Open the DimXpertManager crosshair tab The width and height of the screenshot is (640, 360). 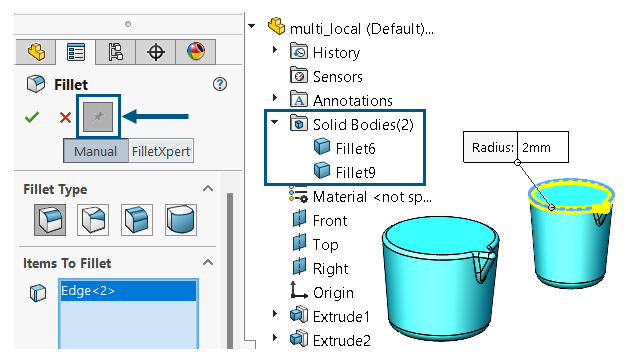pos(156,52)
